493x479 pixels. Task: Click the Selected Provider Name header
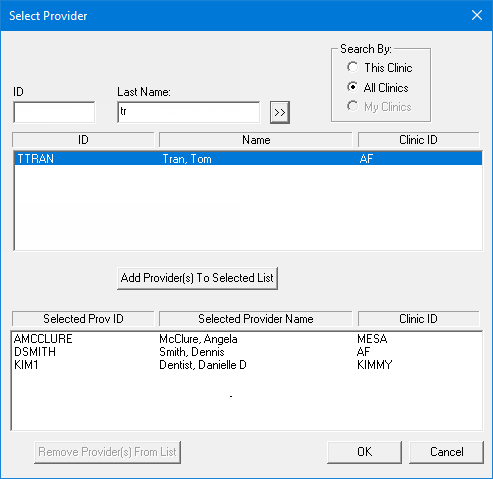tap(256, 319)
